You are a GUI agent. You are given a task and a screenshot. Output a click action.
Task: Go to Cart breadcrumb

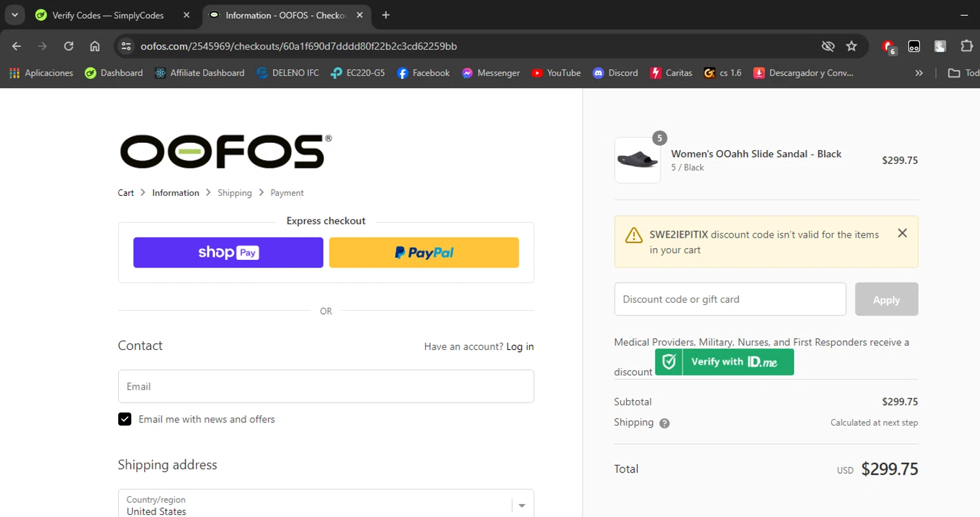click(x=125, y=193)
